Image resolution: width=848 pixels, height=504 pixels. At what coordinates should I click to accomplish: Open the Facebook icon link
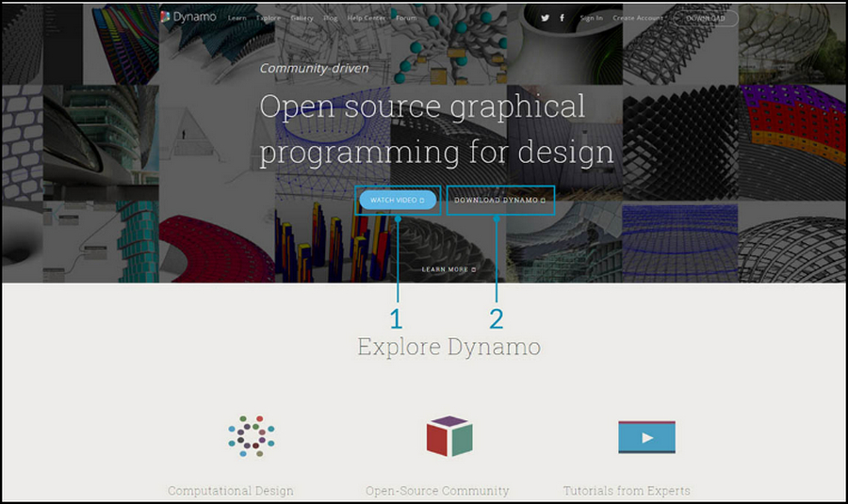coord(562,18)
